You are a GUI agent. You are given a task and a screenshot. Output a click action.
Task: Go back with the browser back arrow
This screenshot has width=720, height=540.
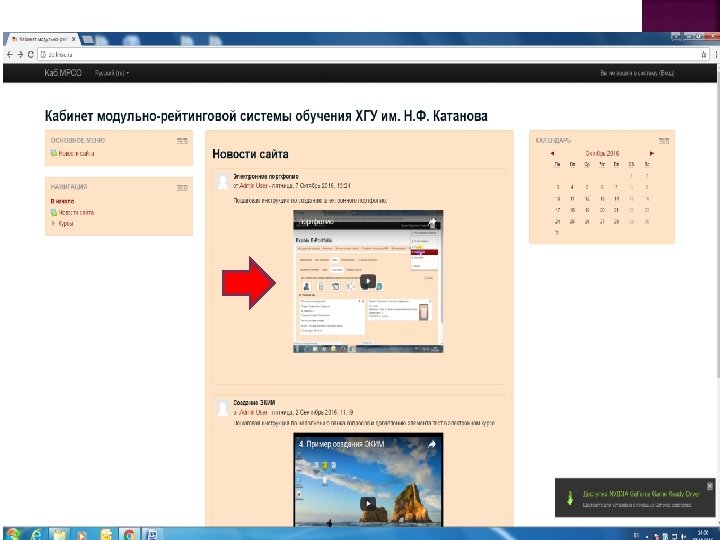10,54
